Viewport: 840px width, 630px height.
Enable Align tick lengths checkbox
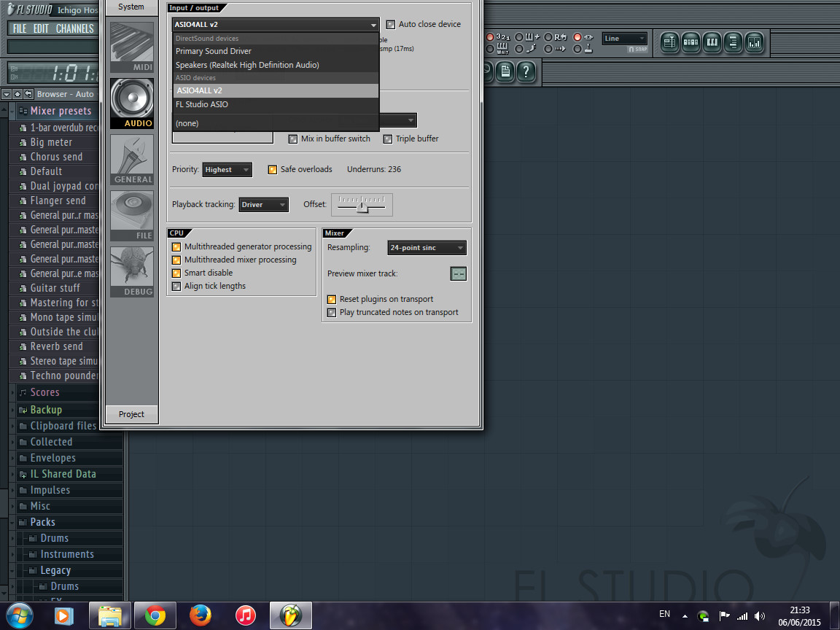pos(176,286)
